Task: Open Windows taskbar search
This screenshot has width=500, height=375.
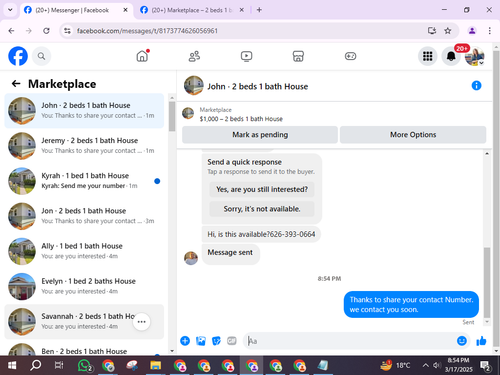Action: tap(35, 365)
